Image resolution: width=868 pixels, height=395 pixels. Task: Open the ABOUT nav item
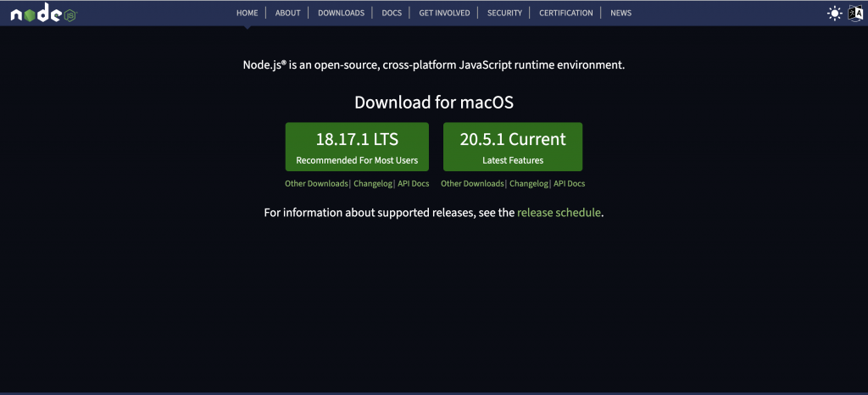pos(288,13)
